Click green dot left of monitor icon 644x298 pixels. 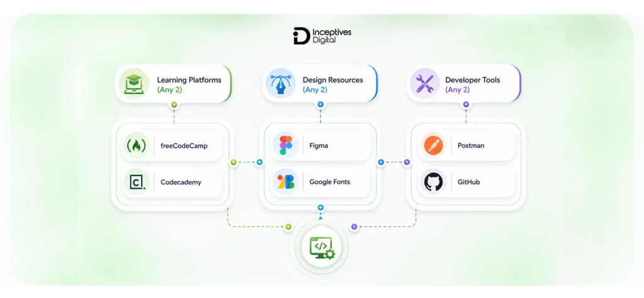pyautogui.click(x=288, y=226)
